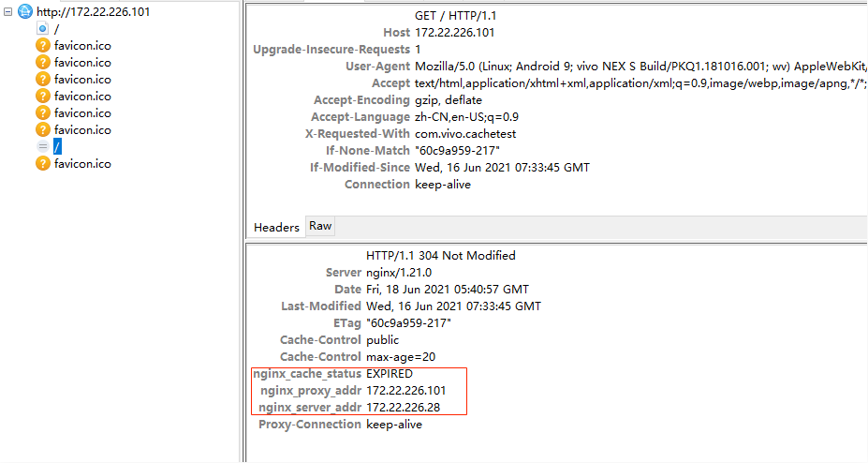The image size is (868, 463).
Task: Select the If-None-Match header value
Action: click(x=457, y=151)
